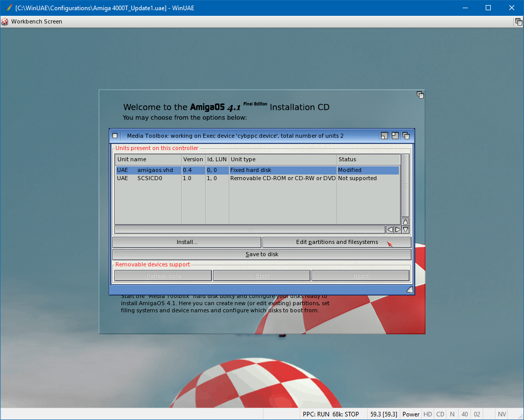Click the Media Toolbox depth gadget
The image size is (524, 420).
[x=406, y=136]
